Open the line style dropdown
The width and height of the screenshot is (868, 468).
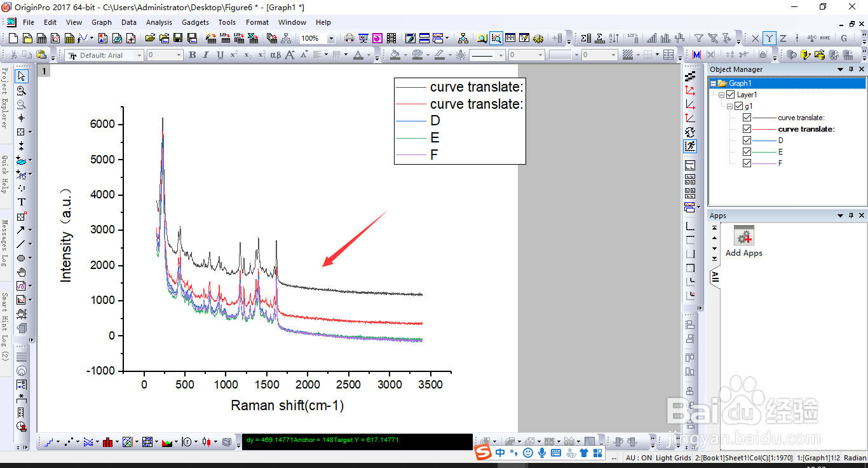[501, 55]
